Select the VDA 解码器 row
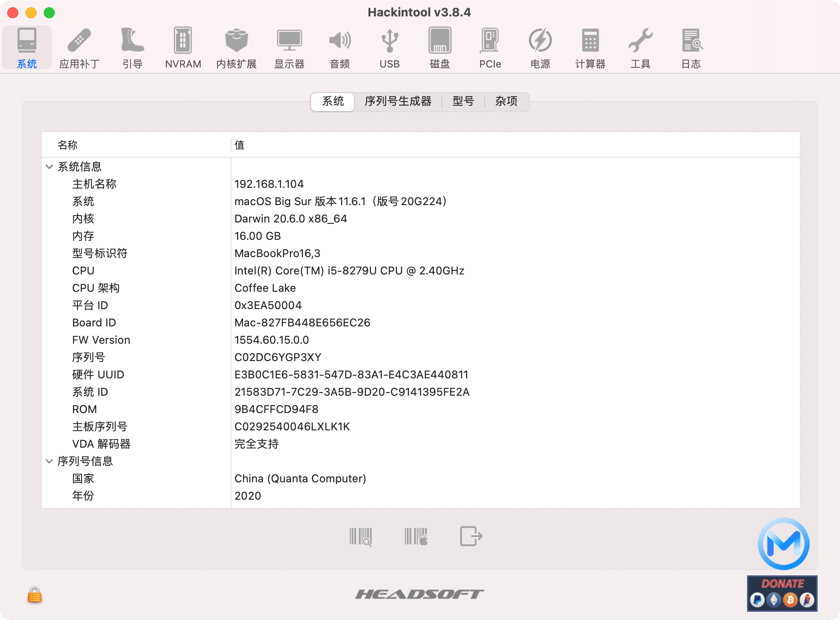Viewport: 840px width, 620px height. [420, 444]
